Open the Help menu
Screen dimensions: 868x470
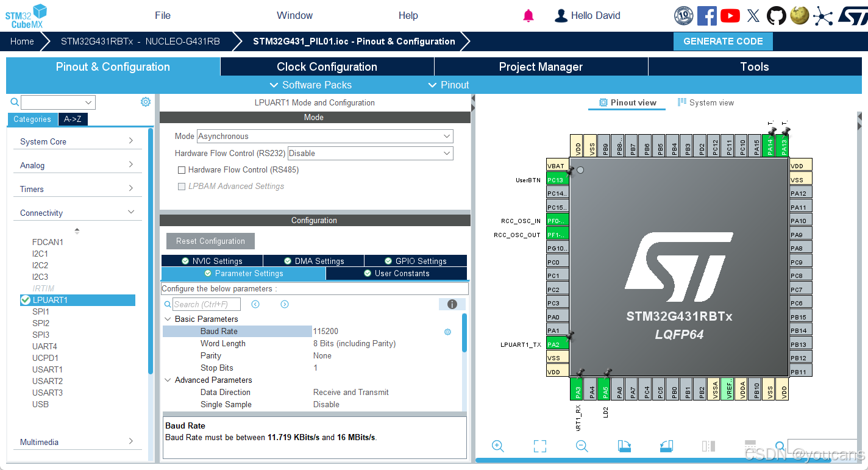(x=408, y=16)
